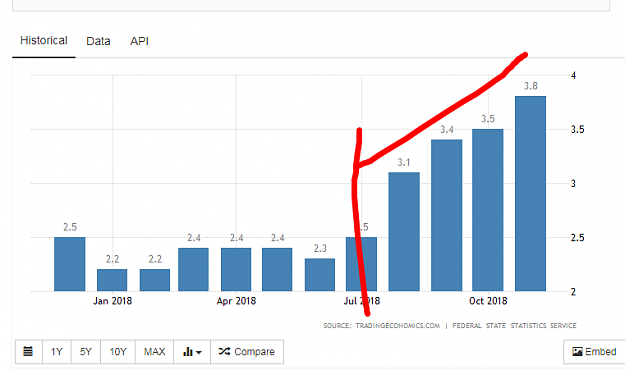Click the y-axis label 4
The width and height of the screenshot is (625, 370).
(574, 75)
